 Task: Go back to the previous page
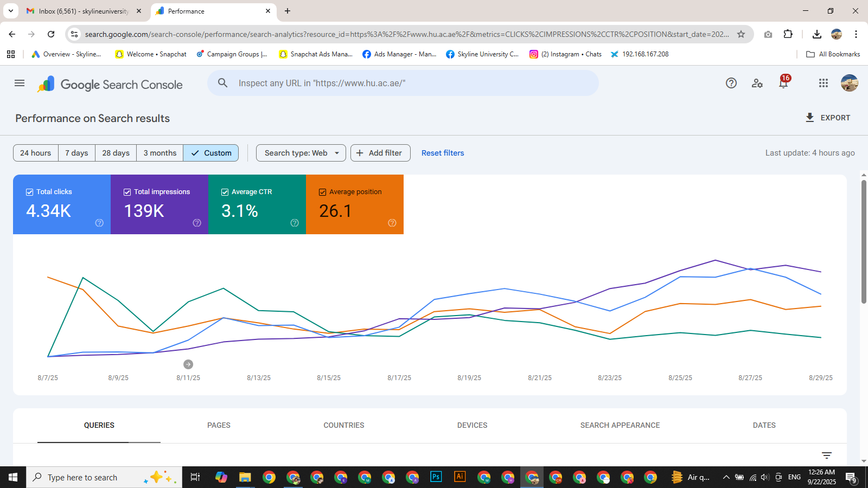[12, 34]
